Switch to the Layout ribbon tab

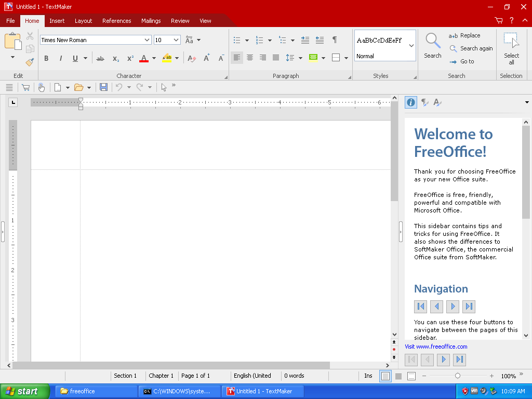(x=84, y=21)
